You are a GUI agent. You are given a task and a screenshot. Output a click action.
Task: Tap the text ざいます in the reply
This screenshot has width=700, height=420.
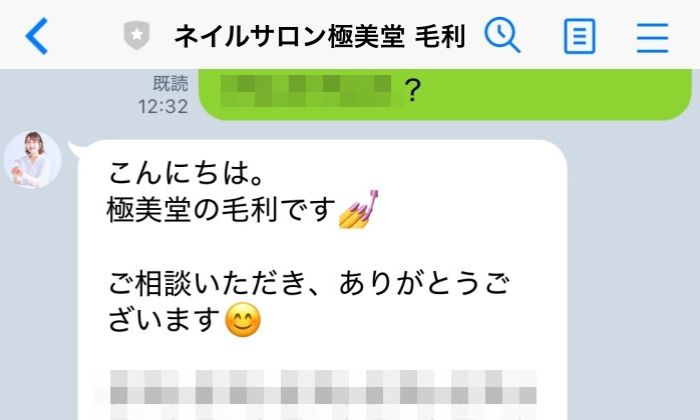tap(164, 320)
